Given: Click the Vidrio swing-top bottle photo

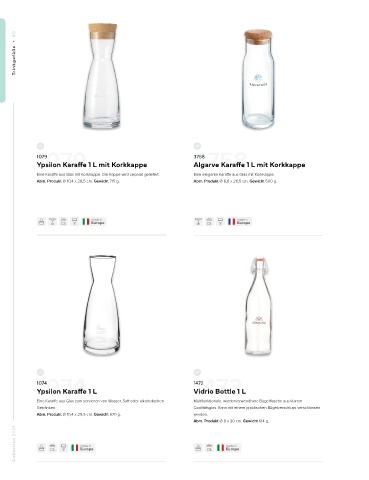Looking at the screenshot, I should pos(258,306).
